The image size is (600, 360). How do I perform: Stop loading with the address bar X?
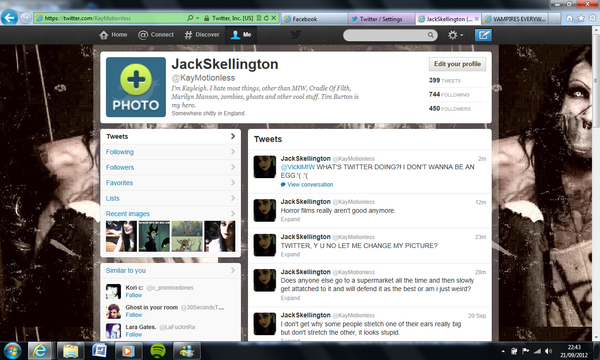tap(274, 18)
